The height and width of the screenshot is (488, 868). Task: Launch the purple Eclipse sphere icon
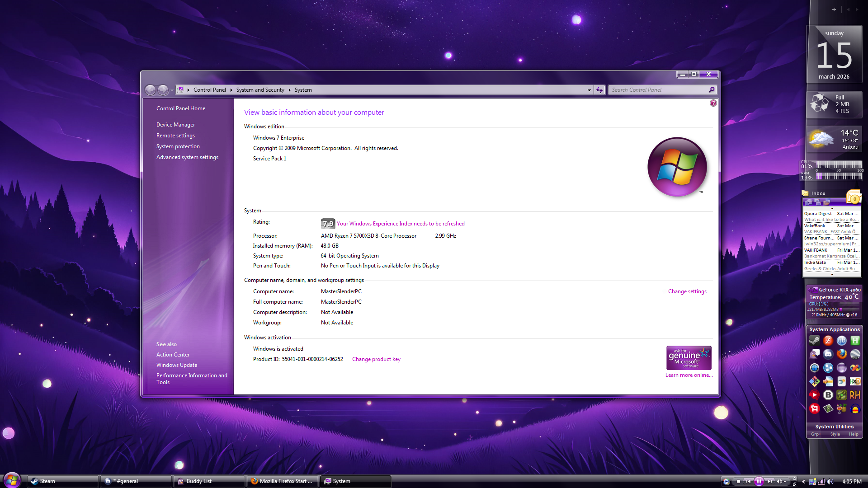point(841,368)
